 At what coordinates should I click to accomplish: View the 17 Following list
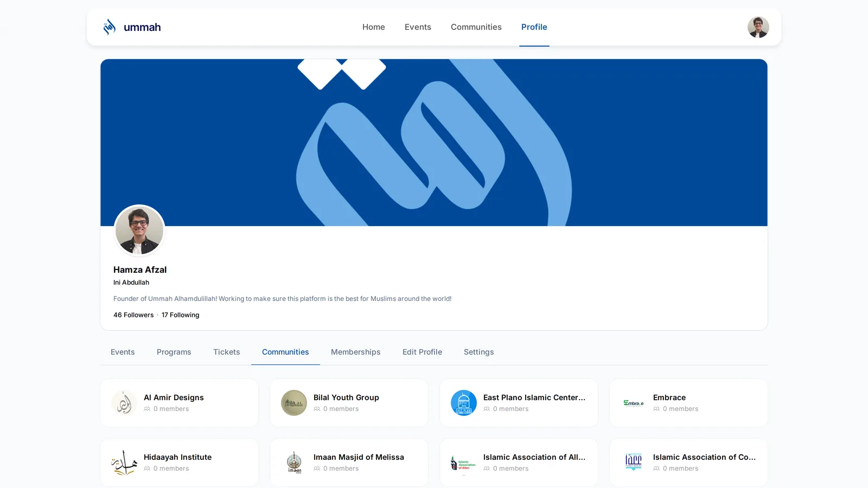(180, 315)
